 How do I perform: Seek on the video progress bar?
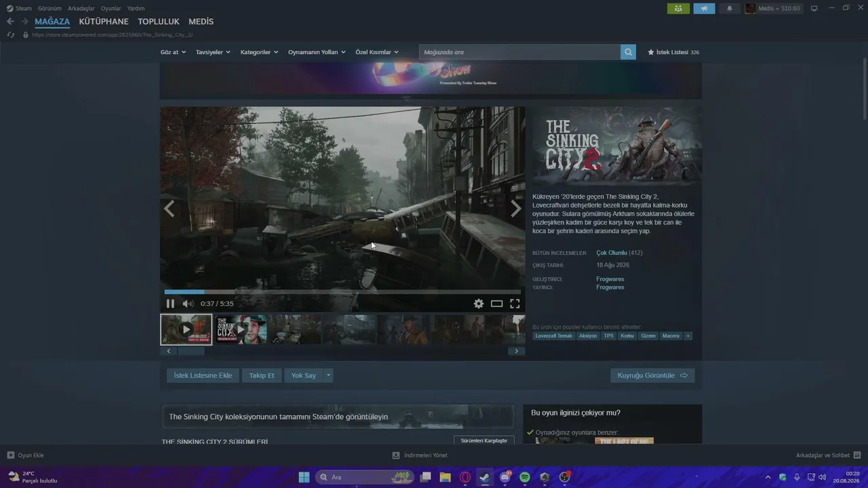click(342, 292)
